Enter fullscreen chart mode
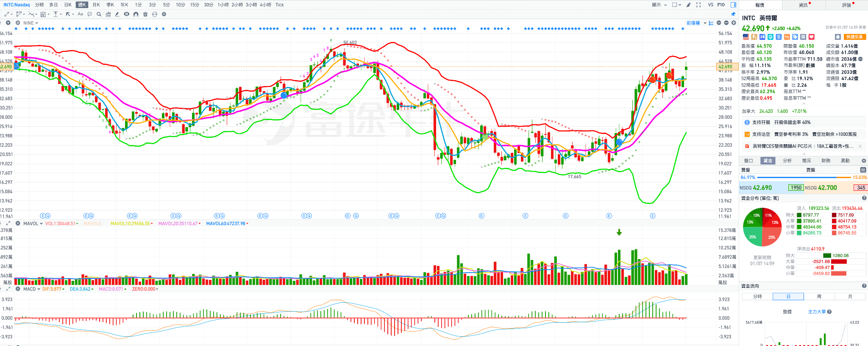Image resolution: width=868 pixels, height=346 pixels. (698, 5)
